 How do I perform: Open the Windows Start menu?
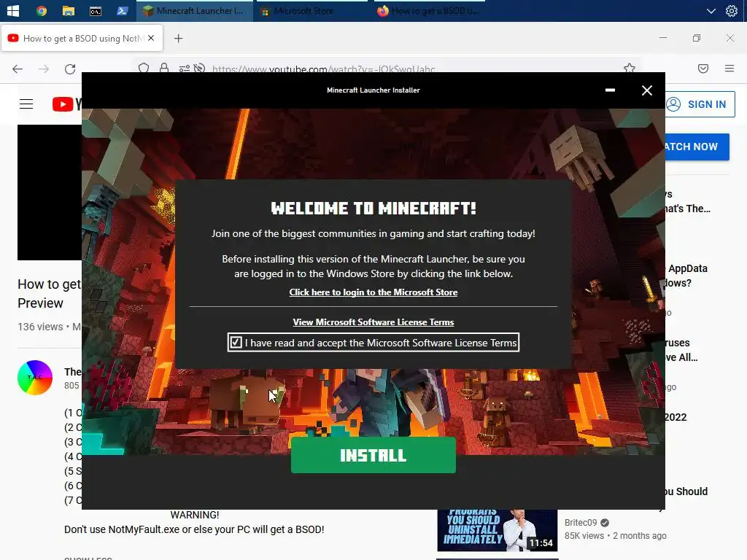coord(13,10)
